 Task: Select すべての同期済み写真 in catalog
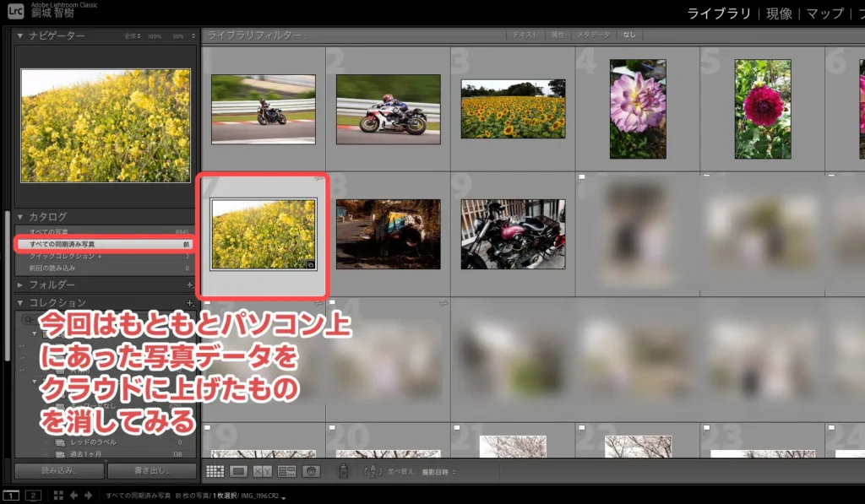click(101, 244)
